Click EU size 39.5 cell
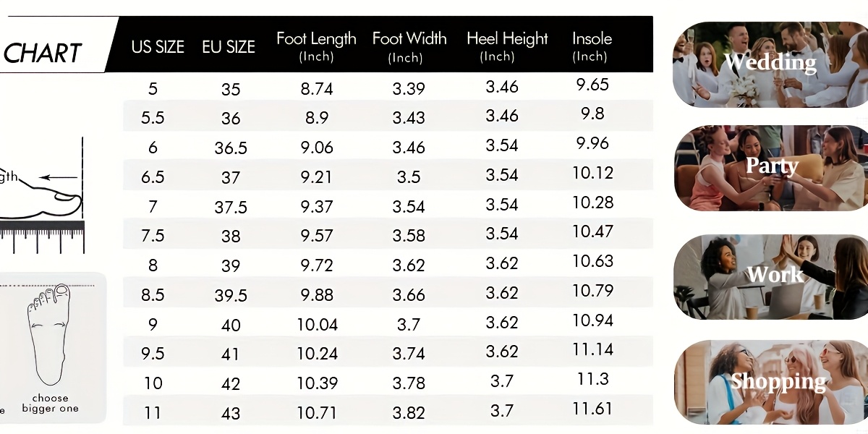The image size is (868, 434). coord(231,296)
